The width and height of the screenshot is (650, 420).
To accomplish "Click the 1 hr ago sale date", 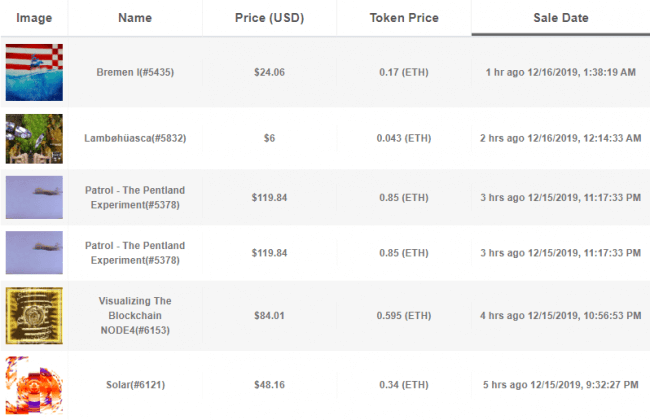I will 560,72.
